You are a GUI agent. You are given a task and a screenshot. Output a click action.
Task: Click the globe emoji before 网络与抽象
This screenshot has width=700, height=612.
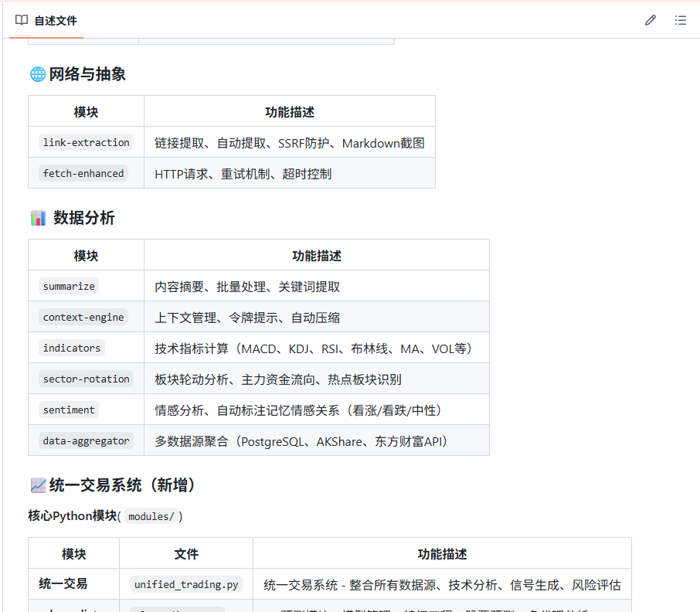tap(38, 74)
